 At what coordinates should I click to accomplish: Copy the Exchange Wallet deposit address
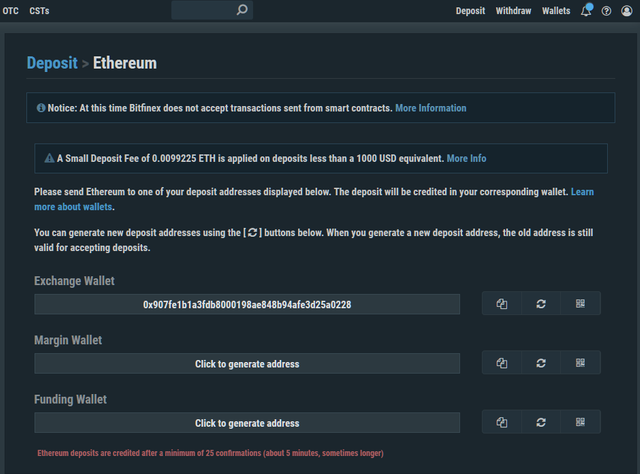pos(502,304)
